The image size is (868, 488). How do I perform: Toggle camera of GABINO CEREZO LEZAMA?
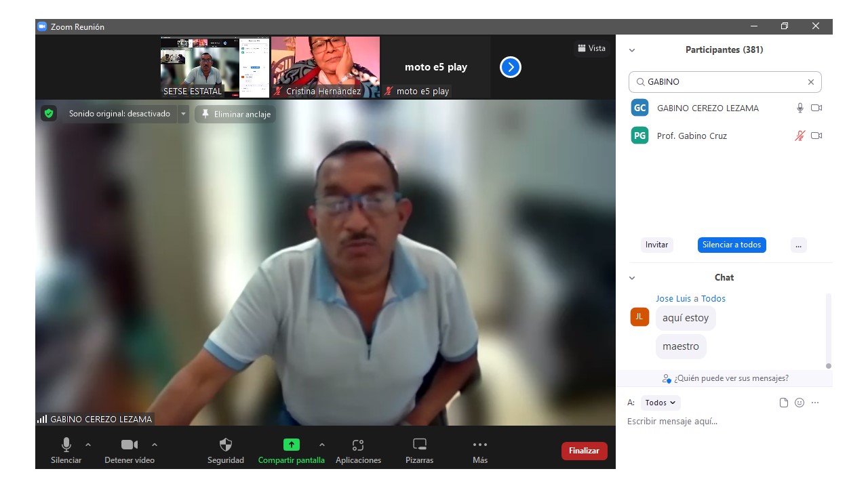(816, 108)
